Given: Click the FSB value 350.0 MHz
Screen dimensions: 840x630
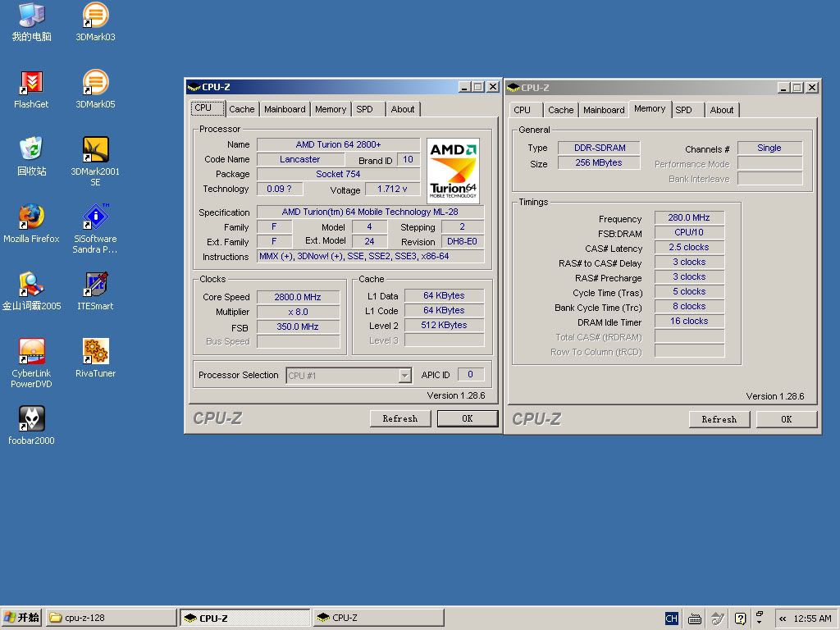Looking at the screenshot, I should tap(298, 326).
